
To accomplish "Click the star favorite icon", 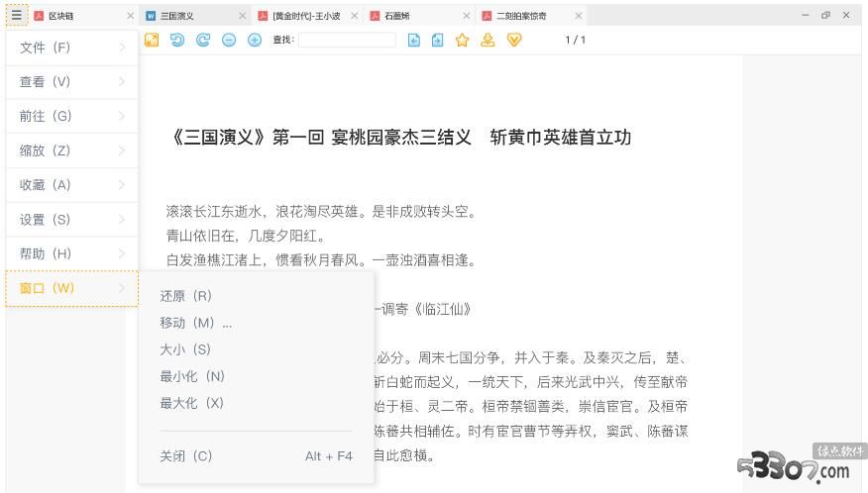I will [462, 40].
